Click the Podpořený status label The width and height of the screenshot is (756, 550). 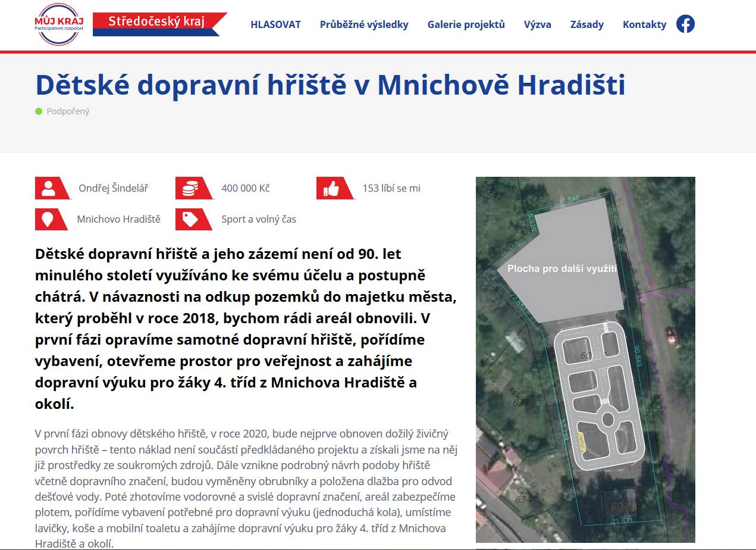click(68, 111)
